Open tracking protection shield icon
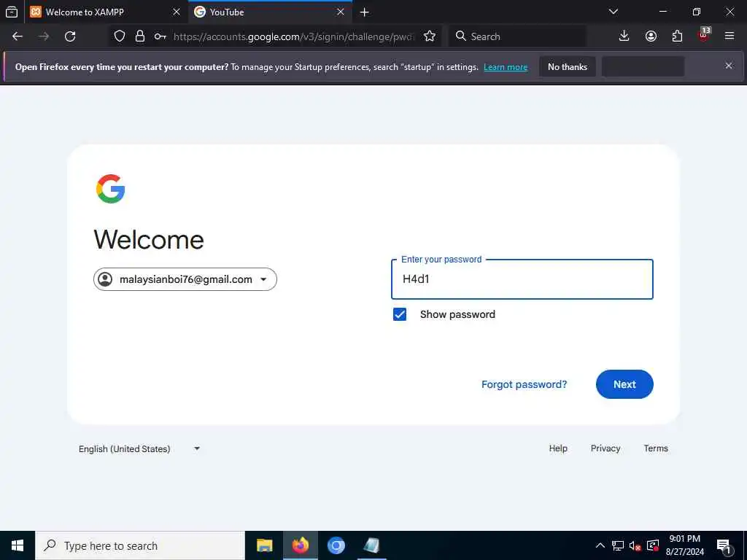 (x=120, y=36)
